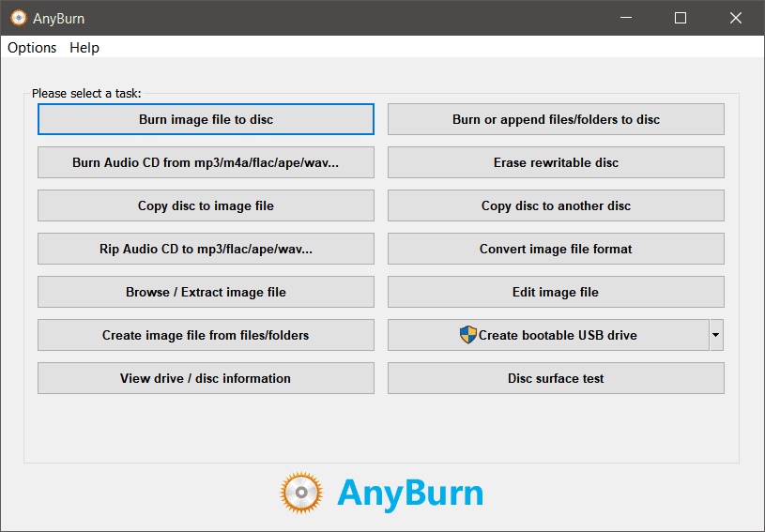Start the Disc surface test

click(556, 378)
